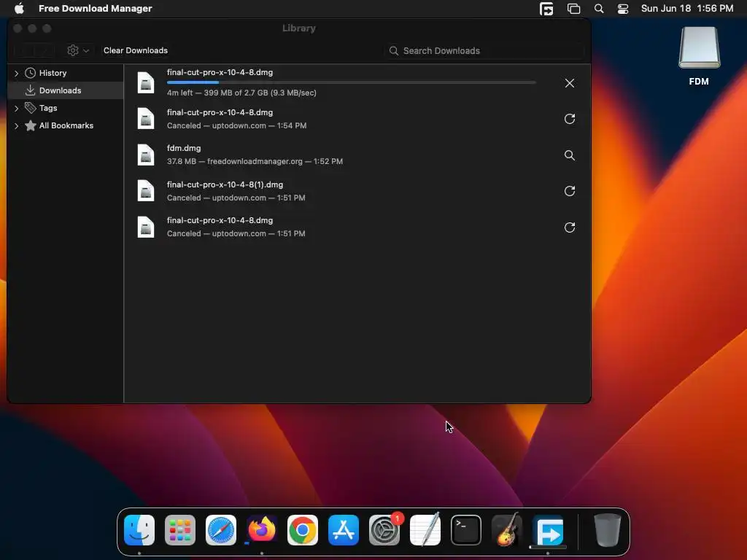Open Finder from the Dock
747x560 pixels.
[x=139, y=530]
